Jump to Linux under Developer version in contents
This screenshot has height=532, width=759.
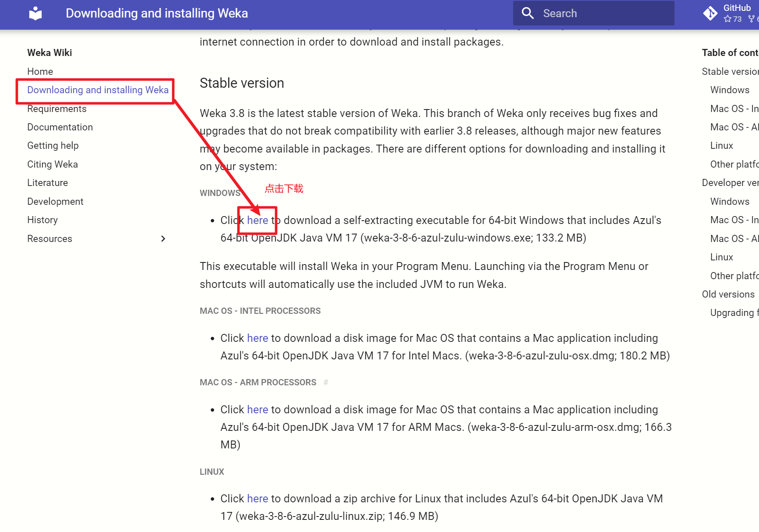click(x=721, y=257)
